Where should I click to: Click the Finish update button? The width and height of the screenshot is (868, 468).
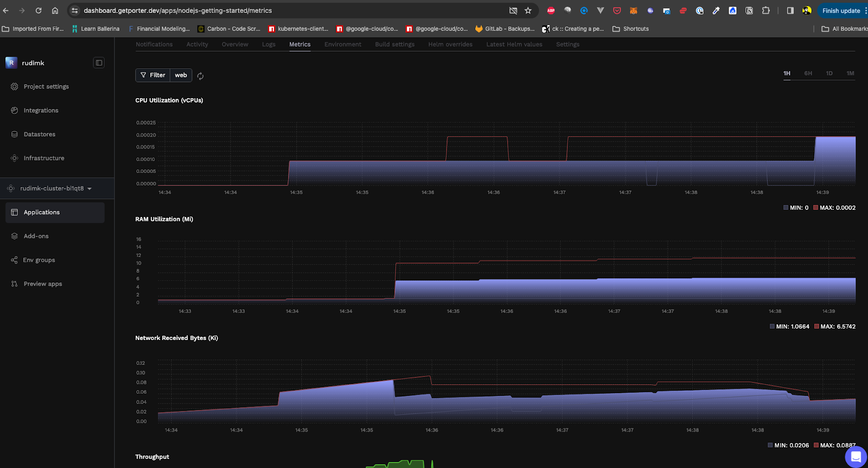coord(841,10)
